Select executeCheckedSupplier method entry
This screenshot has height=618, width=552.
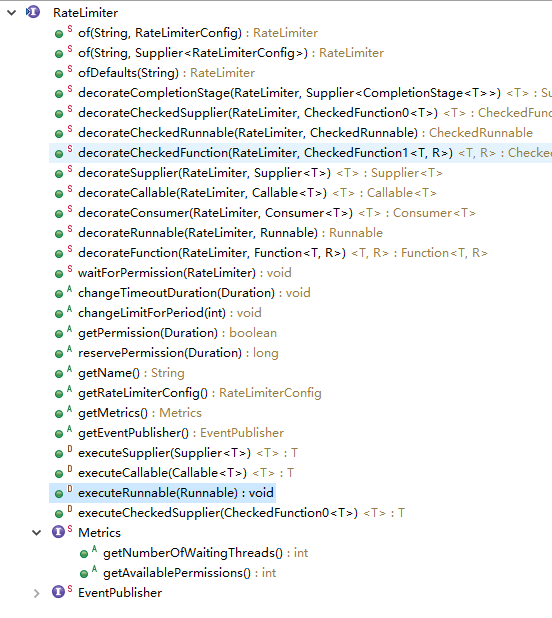point(241,513)
